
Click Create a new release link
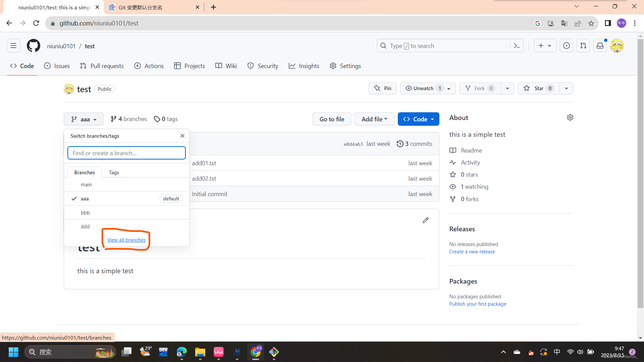click(472, 252)
